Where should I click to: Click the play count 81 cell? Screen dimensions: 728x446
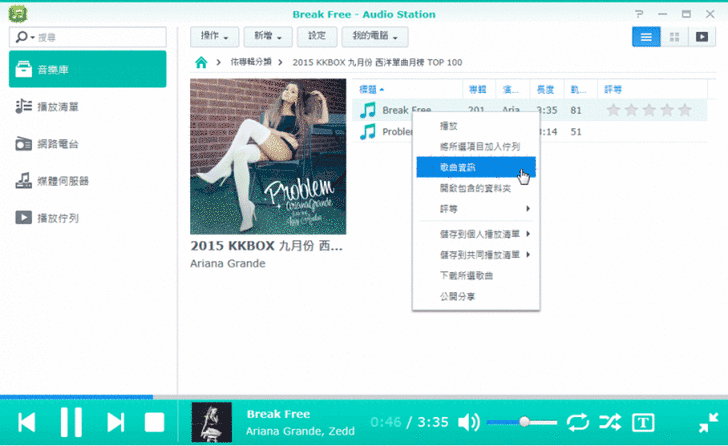pyautogui.click(x=576, y=110)
